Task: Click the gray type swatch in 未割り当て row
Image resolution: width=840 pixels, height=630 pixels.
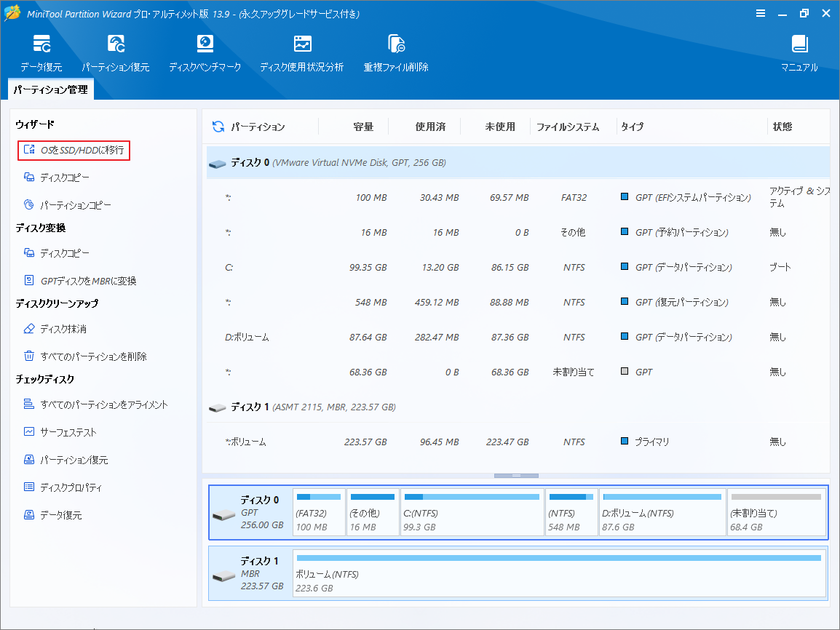Action: click(624, 371)
